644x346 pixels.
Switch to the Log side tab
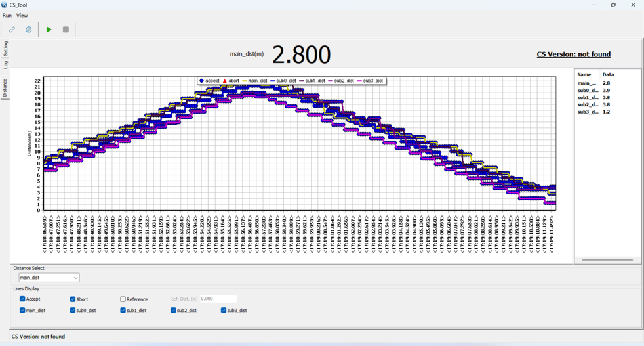pos(5,64)
